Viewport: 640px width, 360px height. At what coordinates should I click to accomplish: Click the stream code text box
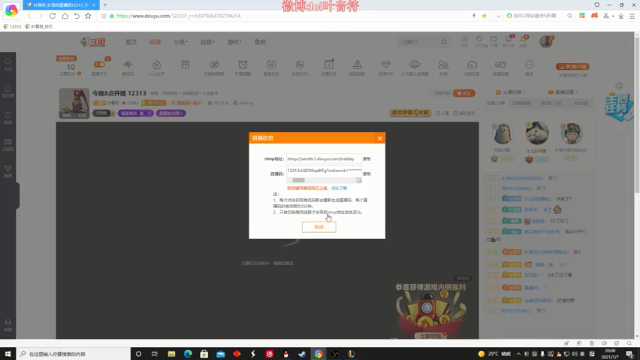(x=324, y=171)
